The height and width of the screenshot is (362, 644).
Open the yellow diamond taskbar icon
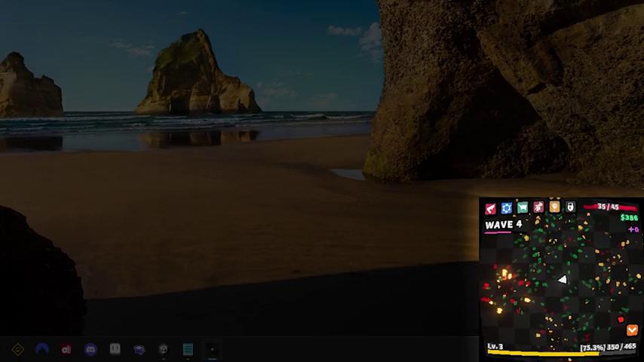point(18,349)
